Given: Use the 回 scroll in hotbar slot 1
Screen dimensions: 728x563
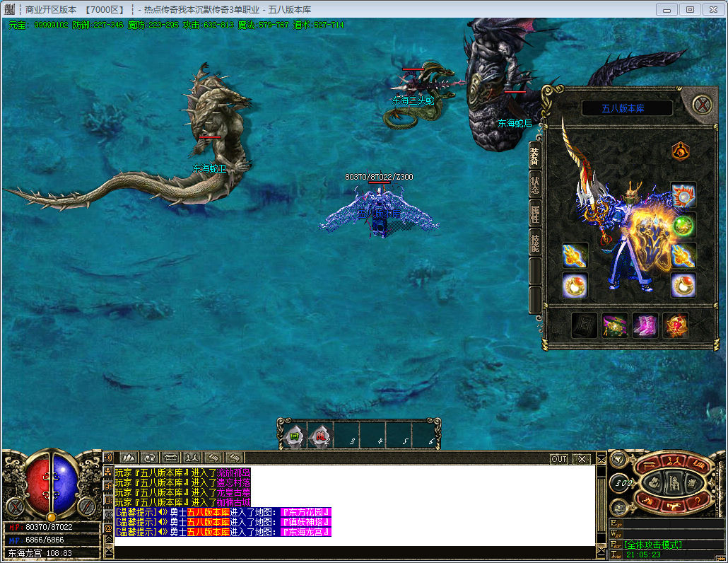Looking at the screenshot, I should (294, 436).
